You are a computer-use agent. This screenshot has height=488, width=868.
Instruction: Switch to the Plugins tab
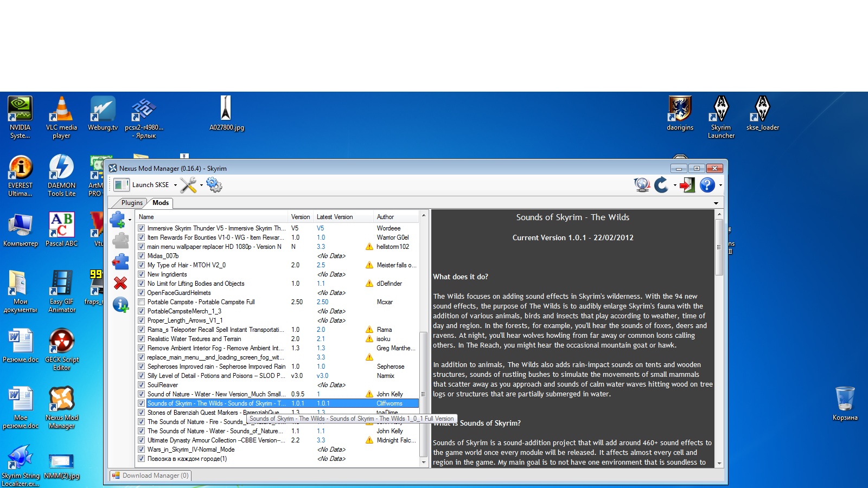point(132,203)
